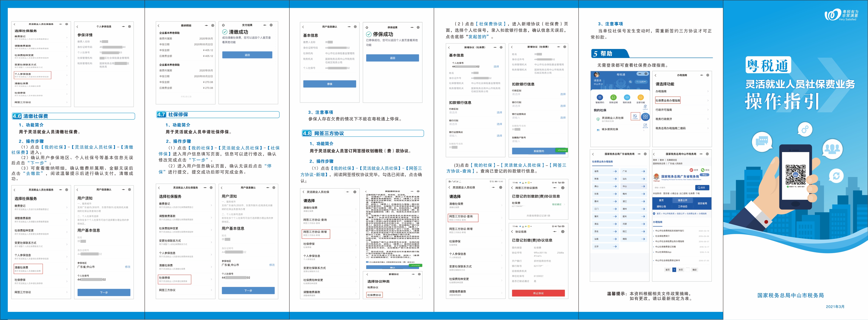Click the 繁体 language link
The height and width of the screenshot is (320, 868).
pyautogui.click(x=662, y=160)
